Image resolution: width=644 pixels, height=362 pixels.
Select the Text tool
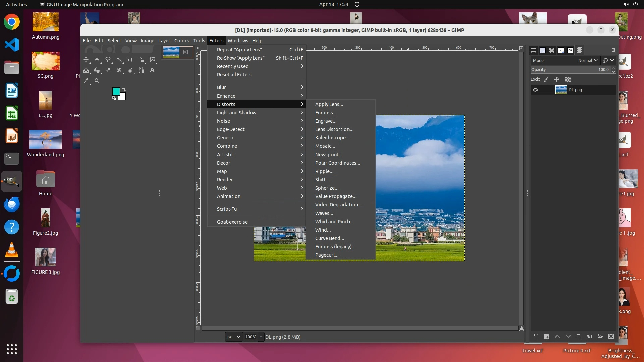coord(152,70)
